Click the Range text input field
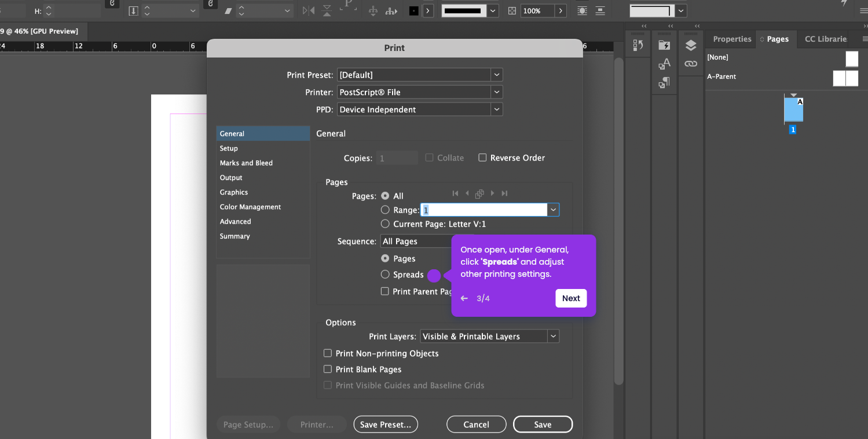 [484, 210]
